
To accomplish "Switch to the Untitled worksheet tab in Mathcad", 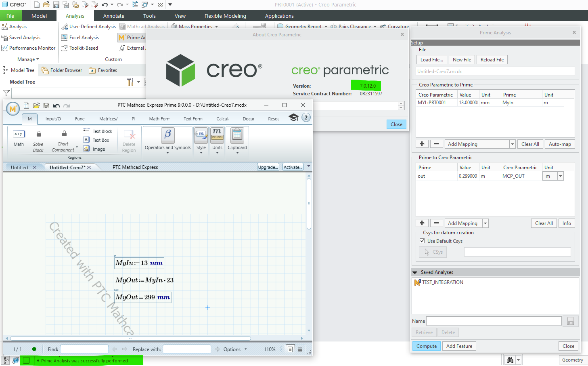I will point(19,168).
